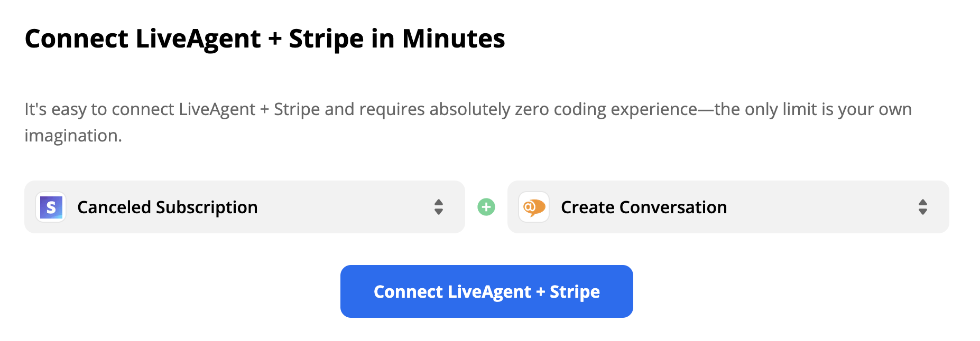This screenshot has width=980, height=341.
Task: Click the Create Conversation label text
Action: point(643,207)
